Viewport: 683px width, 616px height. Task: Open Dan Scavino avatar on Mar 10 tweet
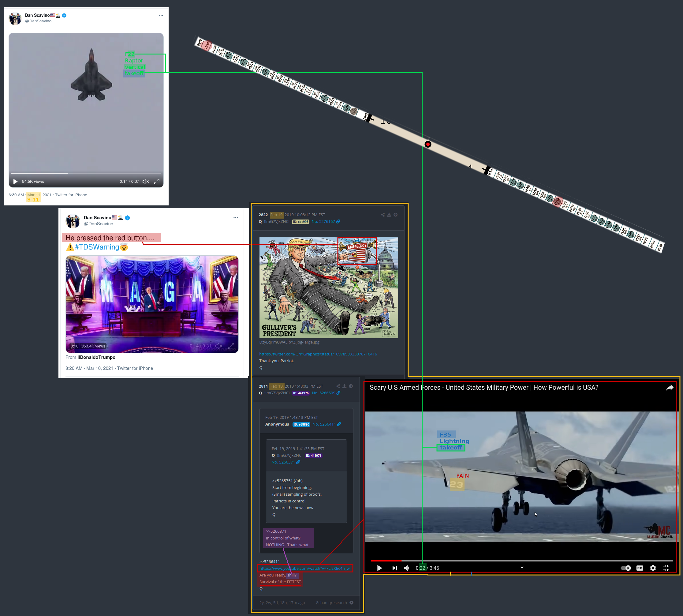click(73, 221)
